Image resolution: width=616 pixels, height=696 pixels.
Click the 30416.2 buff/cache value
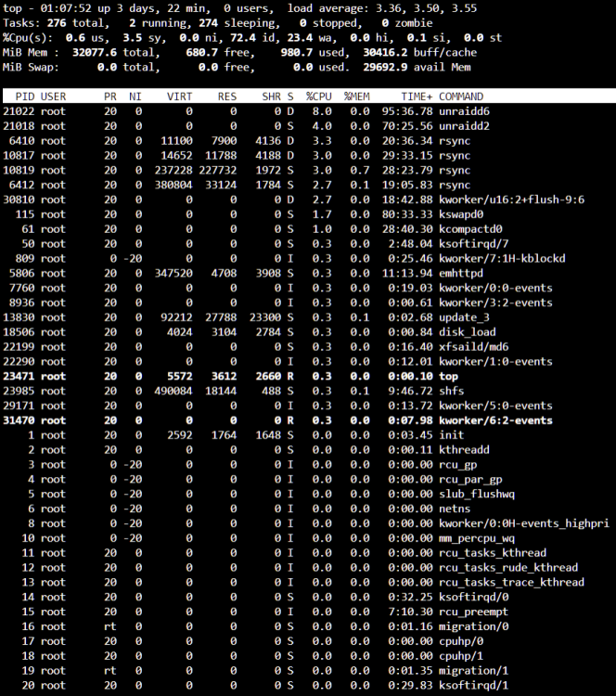tap(385, 52)
